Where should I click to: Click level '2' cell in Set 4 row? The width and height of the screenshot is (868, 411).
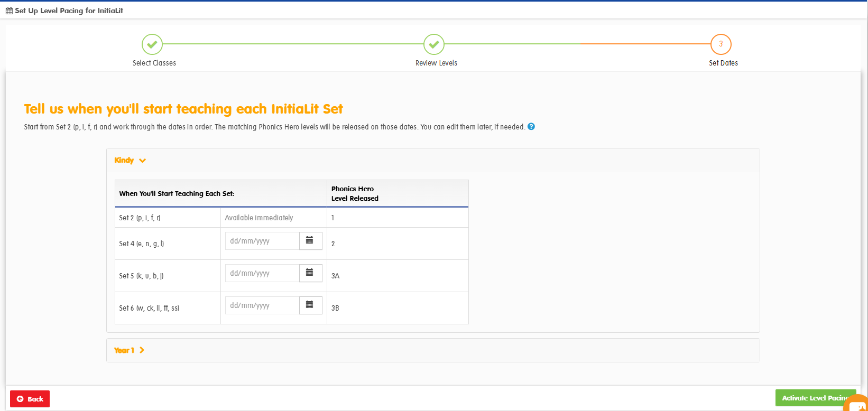pyautogui.click(x=398, y=244)
